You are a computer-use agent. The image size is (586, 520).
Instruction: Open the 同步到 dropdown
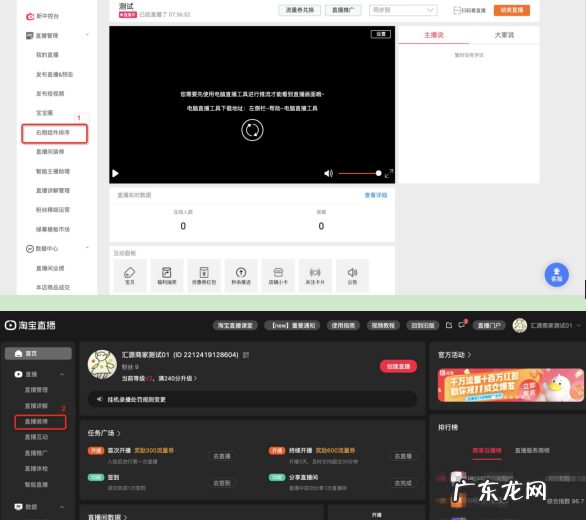point(403,10)
